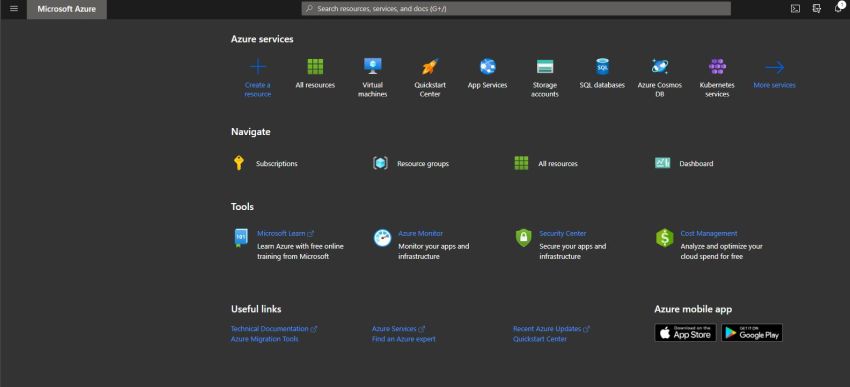Open Subscriptions key icon under Navigate
The height and width of the screenshot is (387, 850).
239,163
